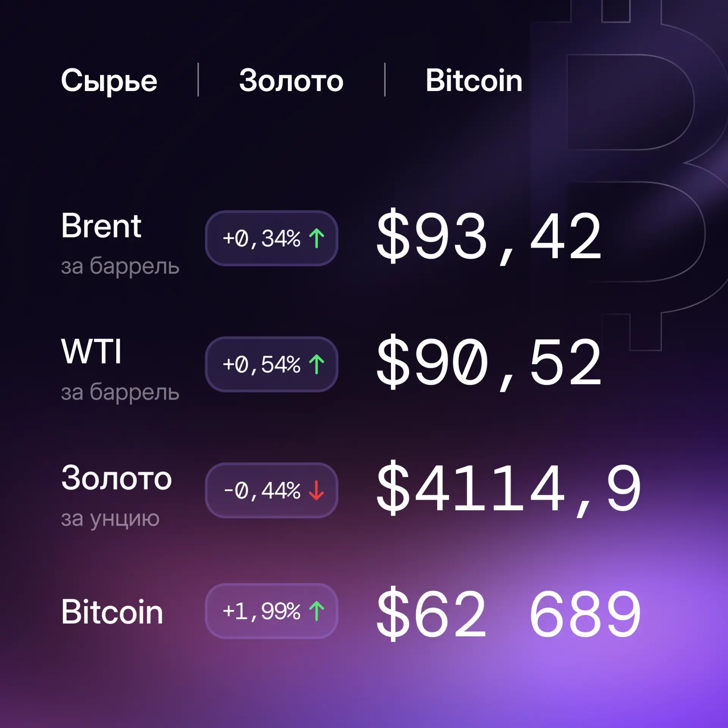Switch to the Золото tab
728x728 pixels.
[x=291, y=81]
